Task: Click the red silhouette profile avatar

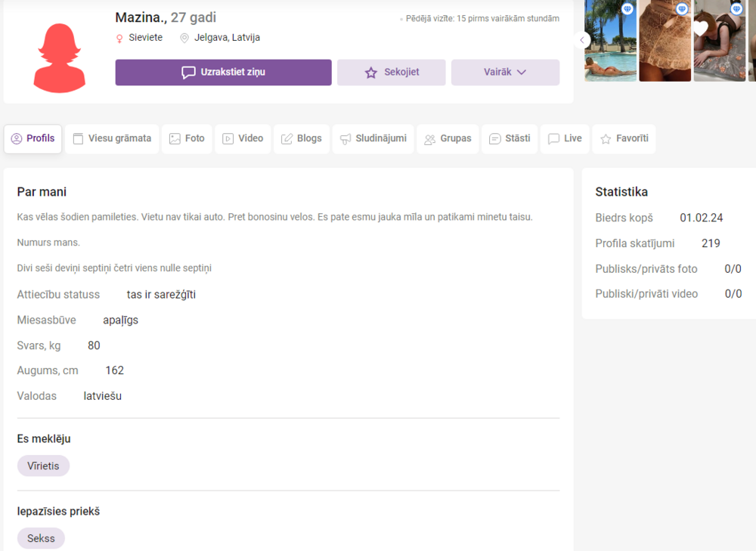Action: [60, 58]
